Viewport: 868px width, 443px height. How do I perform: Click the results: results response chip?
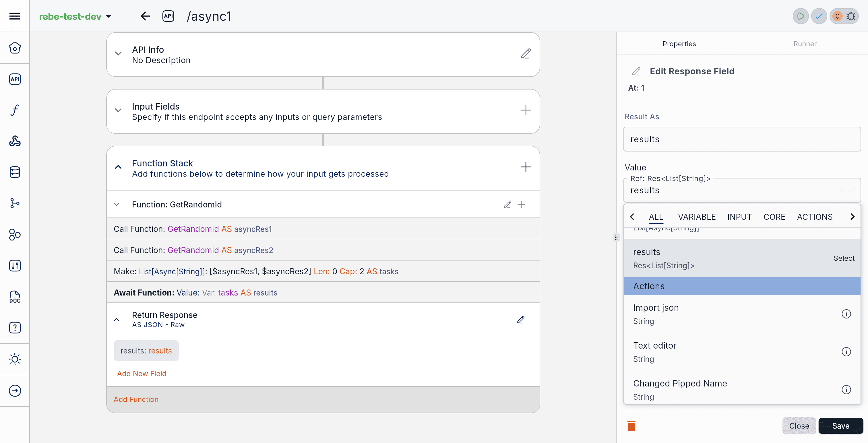pos(146,350)
